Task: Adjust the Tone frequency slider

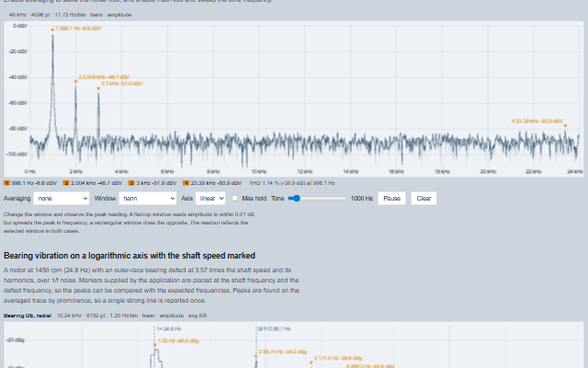Action: (317, 199)
